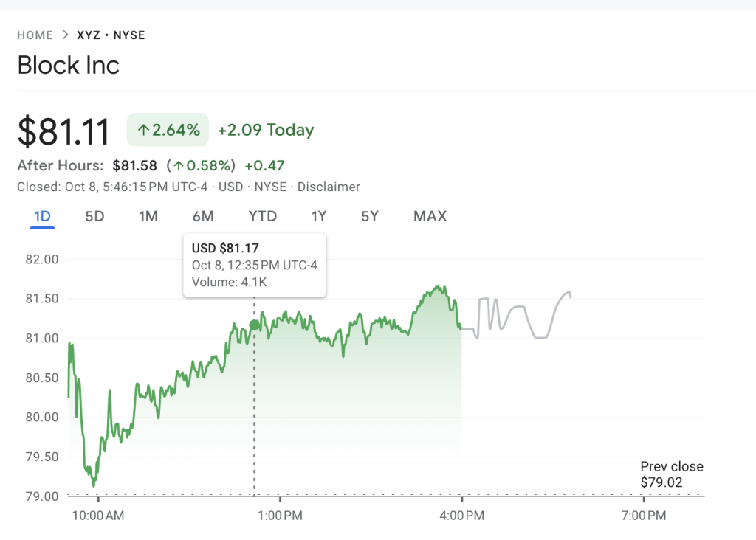Click the after-hours up arrow beside 0.58%
Image resolution: width=756 pixels, height=540 pixels.
177,165
